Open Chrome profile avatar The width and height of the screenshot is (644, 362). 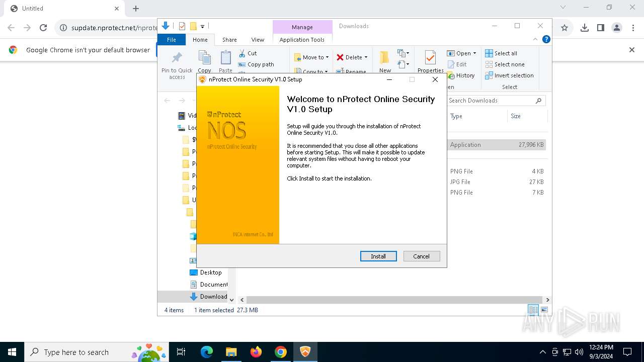[617, 28]
